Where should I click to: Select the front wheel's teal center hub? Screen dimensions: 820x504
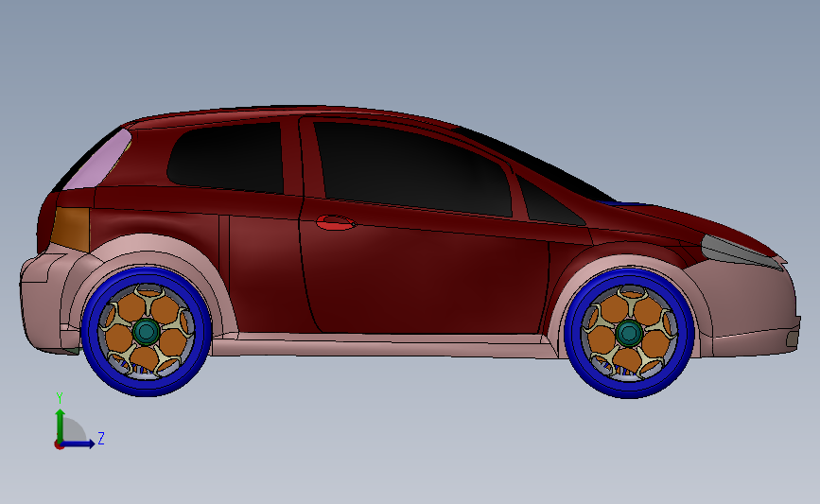(629, 333)
